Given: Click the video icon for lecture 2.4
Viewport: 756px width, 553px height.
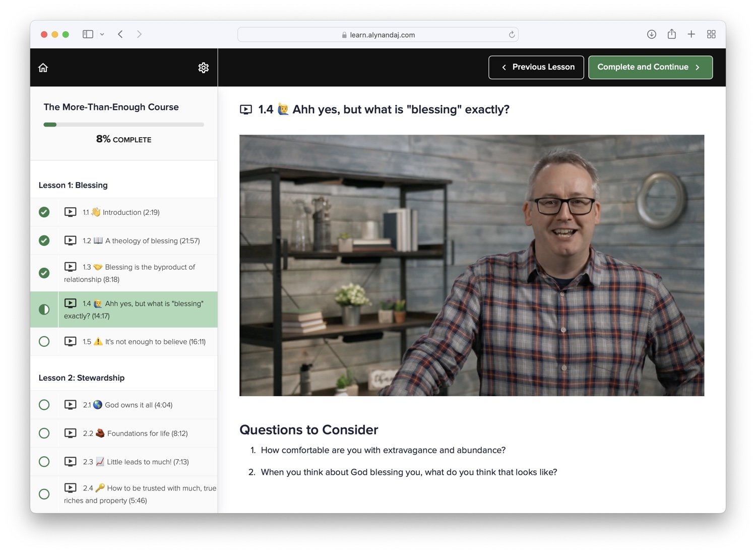Looking at the screenshot, I should (71, 487).
